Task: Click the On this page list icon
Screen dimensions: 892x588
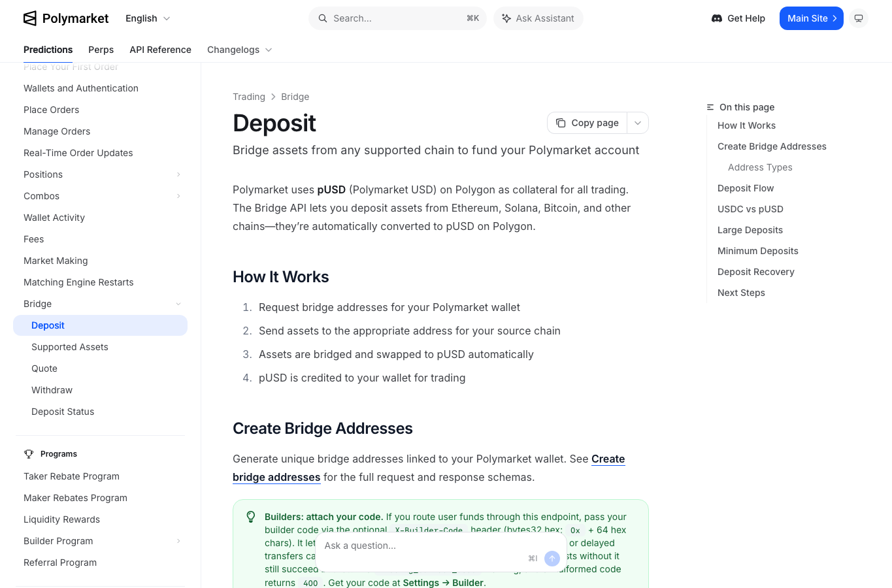Action: 710,107
